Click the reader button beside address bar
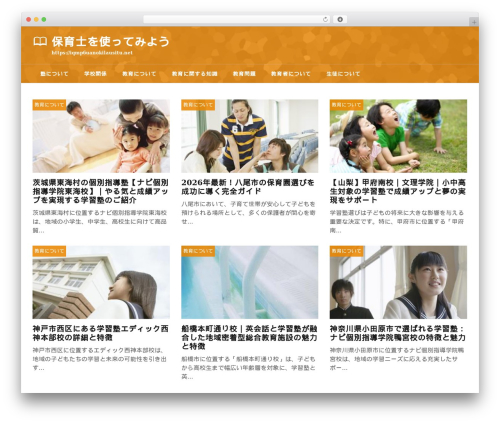Image resolution: width=500 pixels, height=423 pixels. [340, 19]
